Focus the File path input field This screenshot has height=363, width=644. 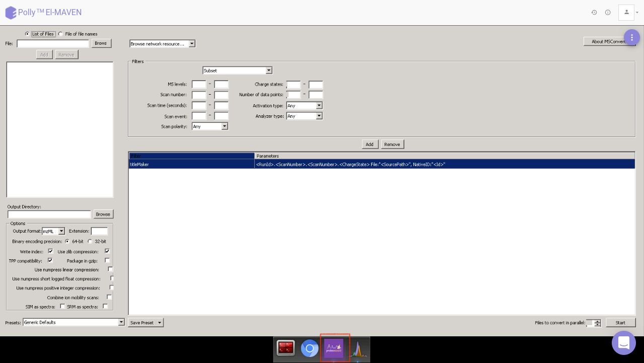pyautogui.click(x=53, y=44)
